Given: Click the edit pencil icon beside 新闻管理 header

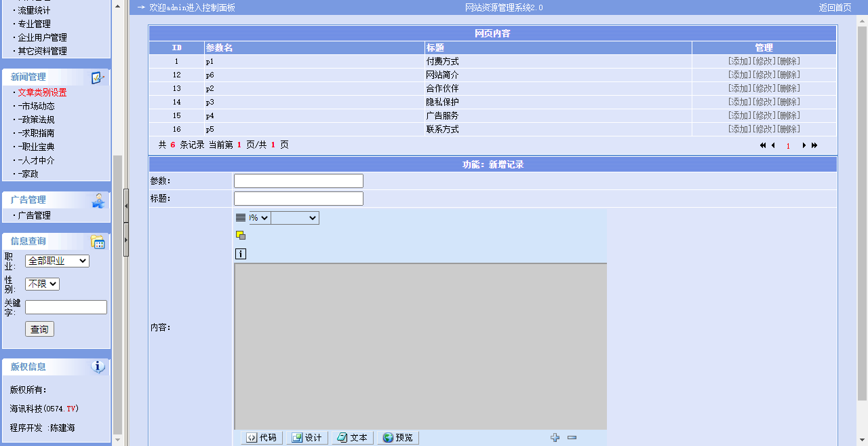Looking at the screenshot, I should (x=98, y=77).
